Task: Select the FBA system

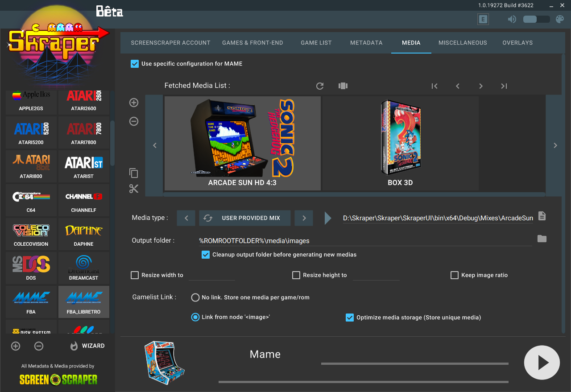Action: coord(31,301)
